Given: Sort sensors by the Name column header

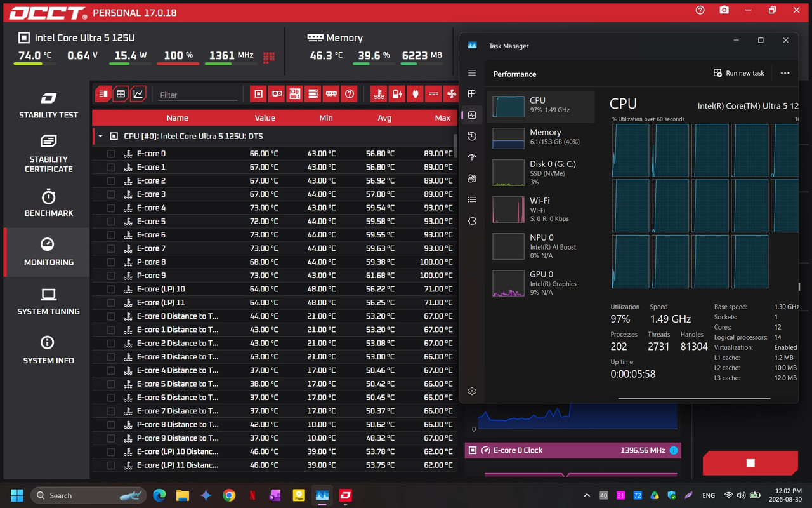Looking at the screenshot, I should tap(178, 117).
